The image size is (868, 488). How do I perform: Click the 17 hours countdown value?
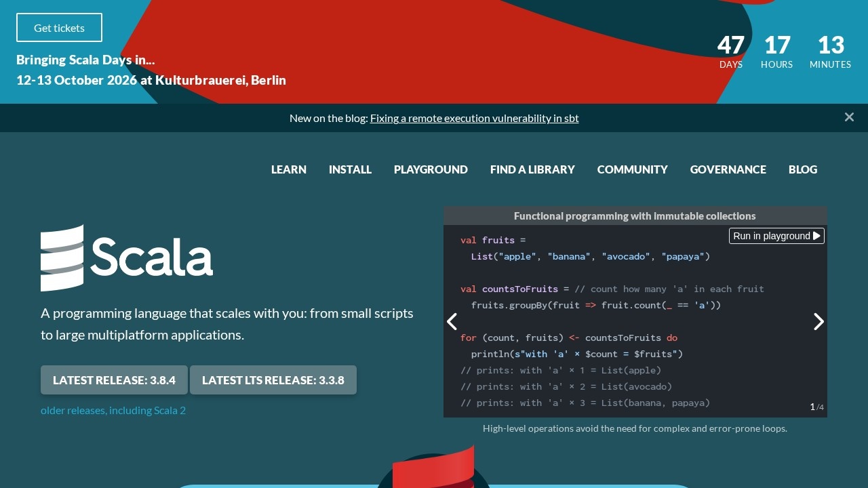[777, 45]
